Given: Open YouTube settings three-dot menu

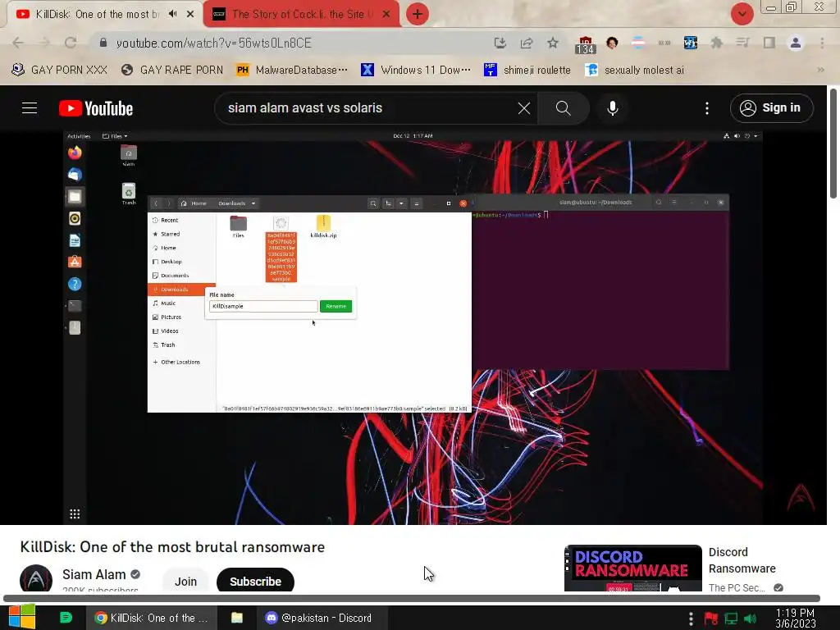Looking at the screenshot, I should coord(706,108).
